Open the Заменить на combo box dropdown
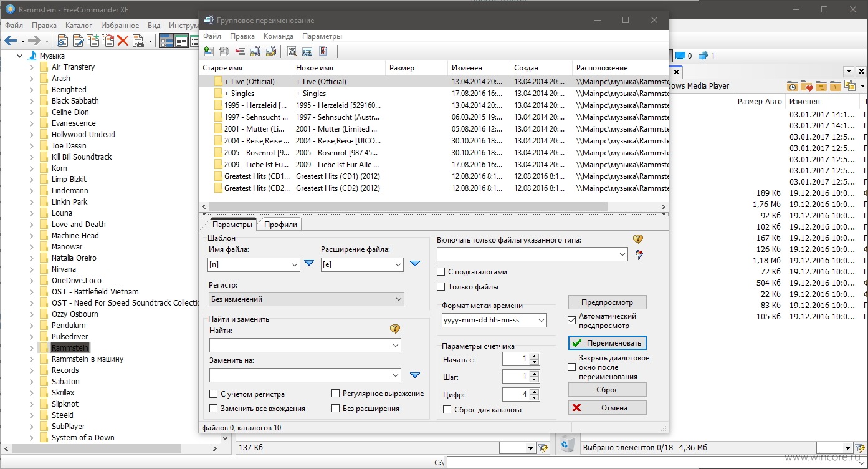 (396, 375)
